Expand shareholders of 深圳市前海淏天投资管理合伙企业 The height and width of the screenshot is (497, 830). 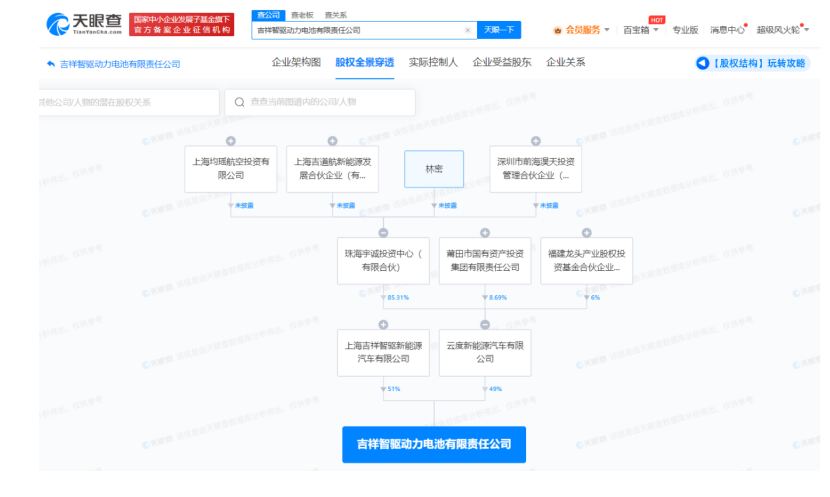point(536,141)
